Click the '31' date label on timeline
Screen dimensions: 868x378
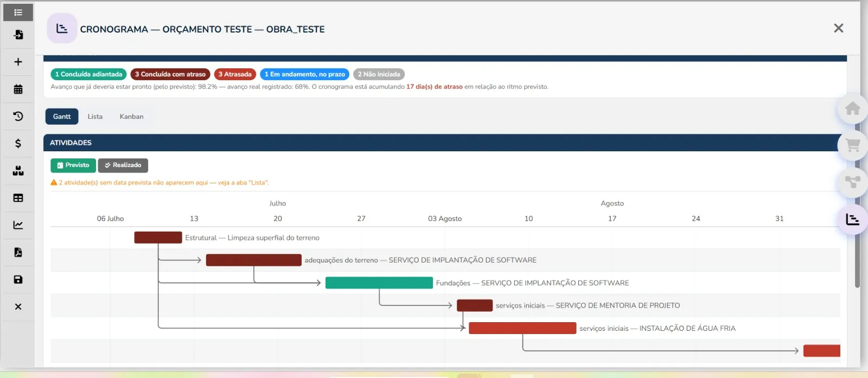coord(780,219)
